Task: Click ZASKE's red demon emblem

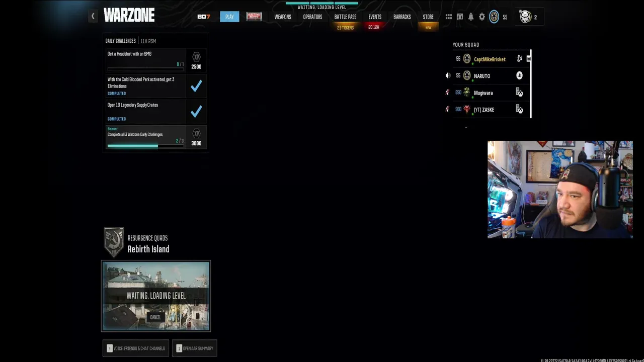Action: pos(467,109)
